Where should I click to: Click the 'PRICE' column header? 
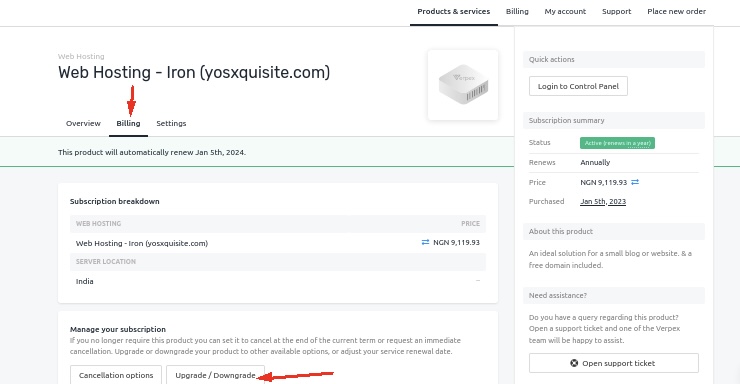coord(471,224)
